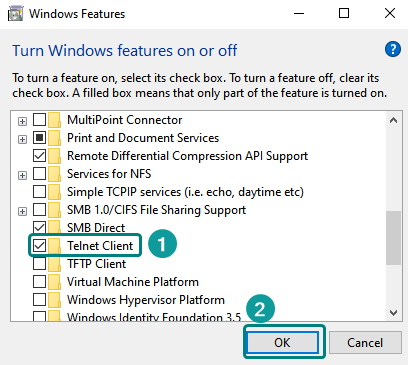Select SMB 1.0/CIFS File Sharing Support label
The image size is (408, 365).
[x=156, y=210]
